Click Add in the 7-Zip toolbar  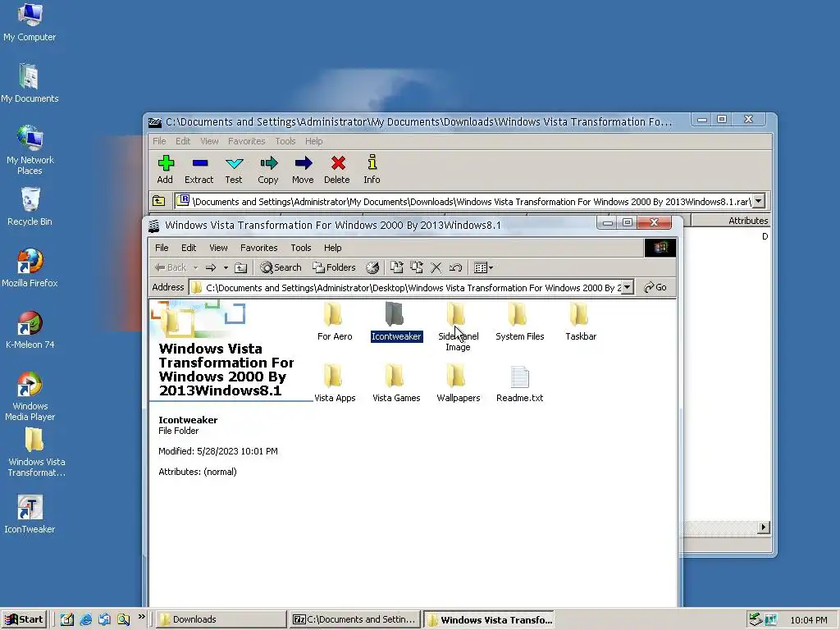coord(165,169)
